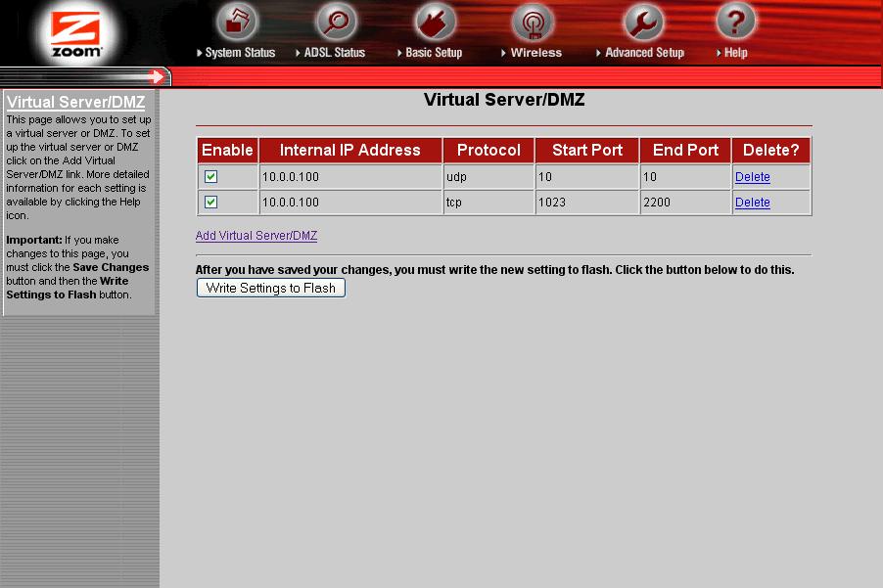The width and height of the screenshot is (883, 588).
Task: Click the Write Settings to Flash button
Action: click(x=271, y=288)
